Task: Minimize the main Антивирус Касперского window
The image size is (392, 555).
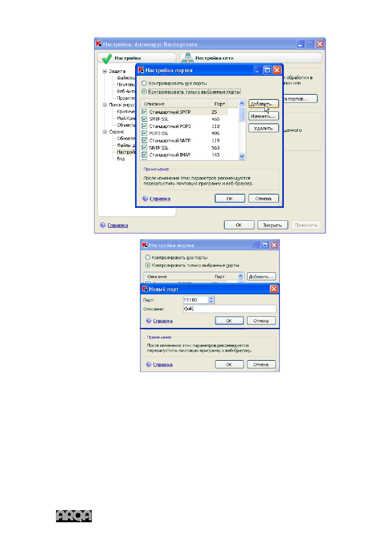Action: (301, 44)
